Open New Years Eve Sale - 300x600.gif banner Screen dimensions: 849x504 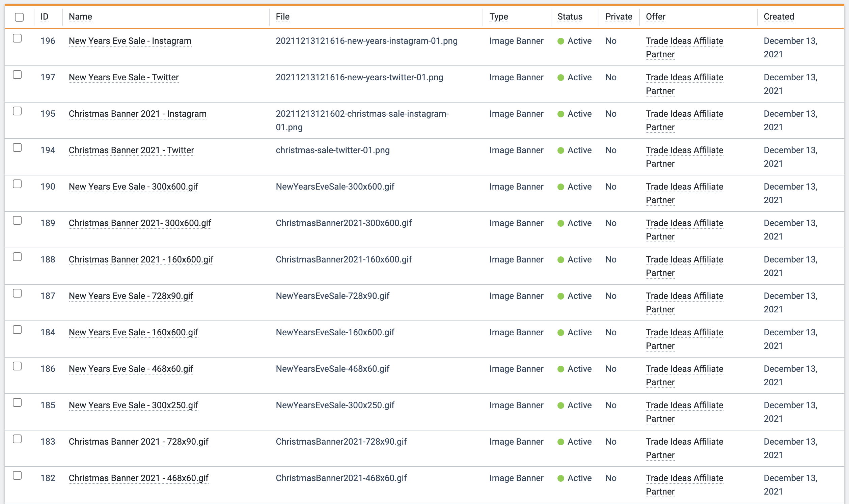(134, 187)
